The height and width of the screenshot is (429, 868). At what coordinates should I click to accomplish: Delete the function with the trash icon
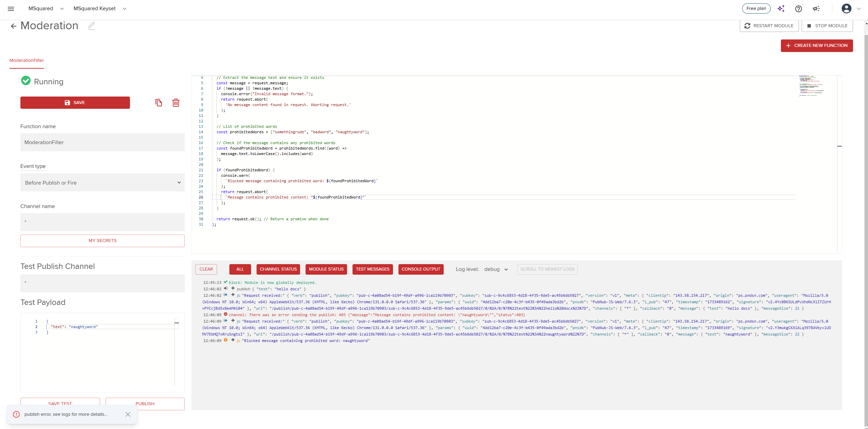(176, 103)
